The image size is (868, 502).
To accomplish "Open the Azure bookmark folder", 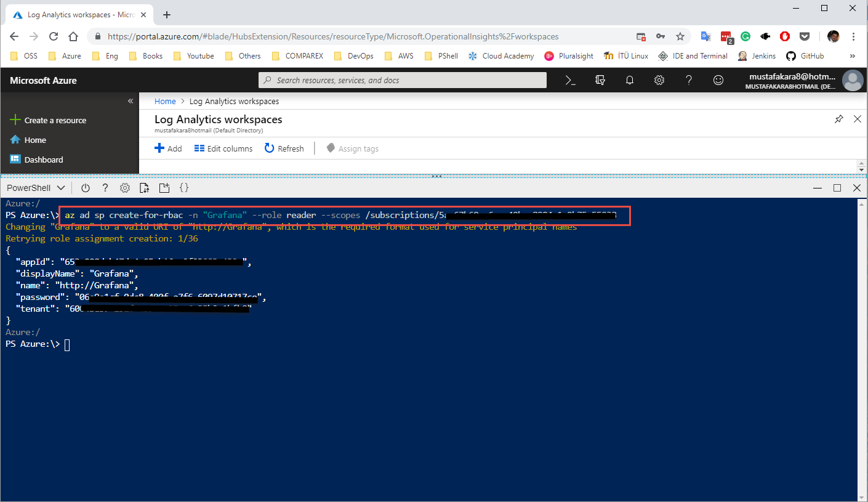I will pyautogui.click(x=65, y=55).
